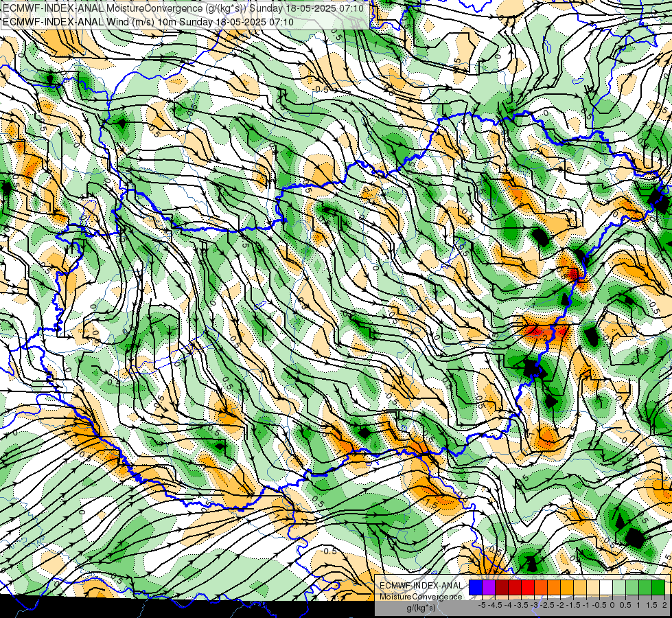Click the -4.5 tick label on legend scale
Viewport: 672px width, 618px height.
point(495,605)
